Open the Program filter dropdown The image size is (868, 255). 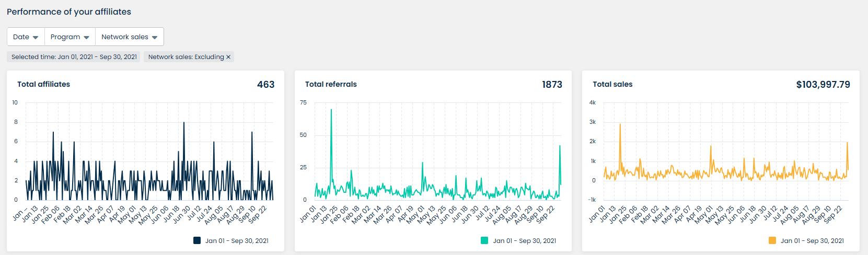pos(70,37)
